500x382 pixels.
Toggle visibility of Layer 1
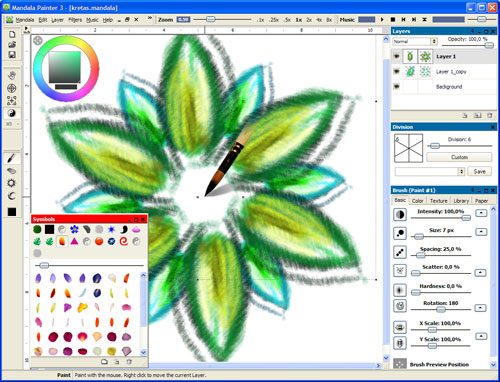tap(396, 56)
